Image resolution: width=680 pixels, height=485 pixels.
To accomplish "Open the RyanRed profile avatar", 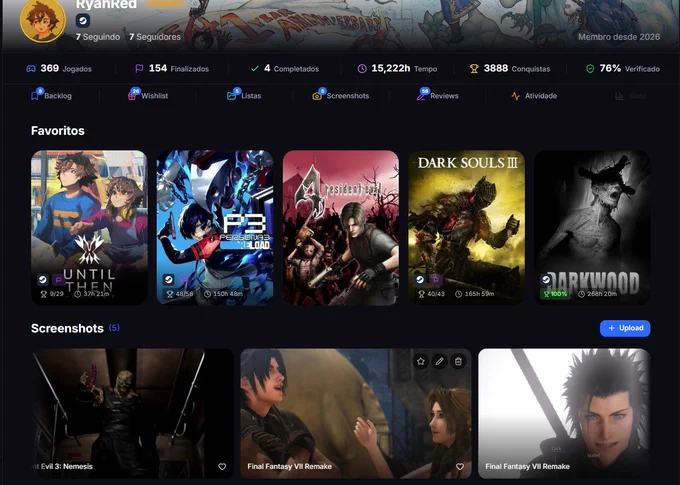I will 42,20.
